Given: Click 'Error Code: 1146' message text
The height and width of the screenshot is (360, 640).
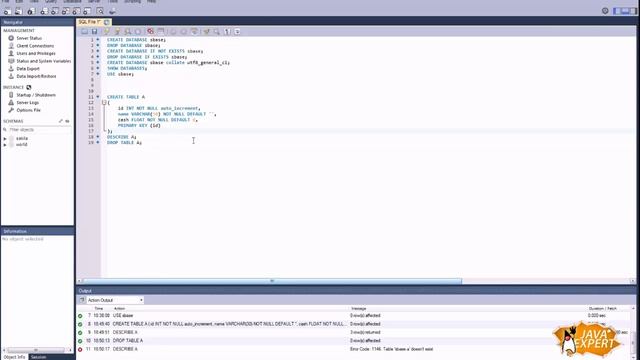Looking at the screenshot, I should click(391, 349).
